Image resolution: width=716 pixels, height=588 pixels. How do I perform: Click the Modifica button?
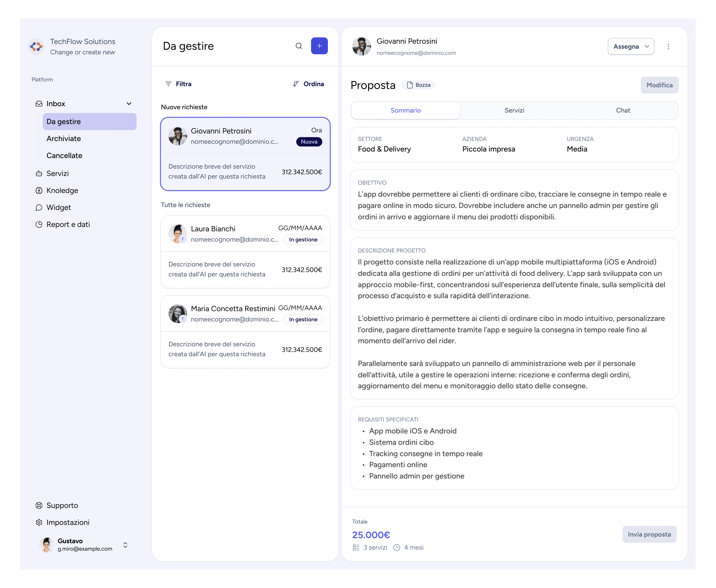[659, 85]
